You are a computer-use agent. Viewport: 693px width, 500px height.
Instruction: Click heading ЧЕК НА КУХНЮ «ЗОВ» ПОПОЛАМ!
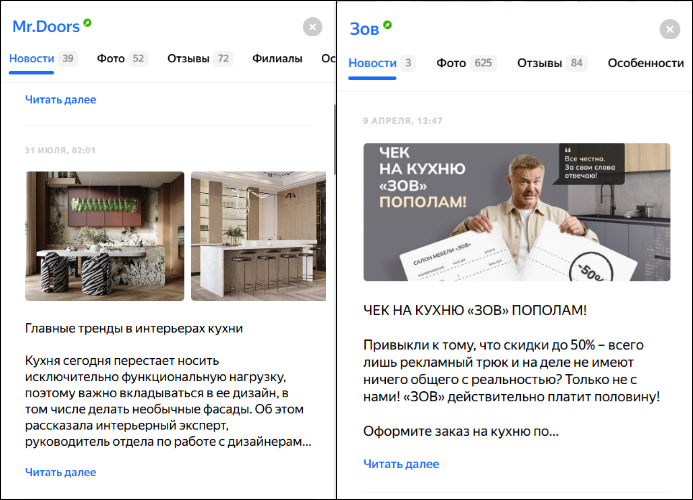(x=475, y=310)
